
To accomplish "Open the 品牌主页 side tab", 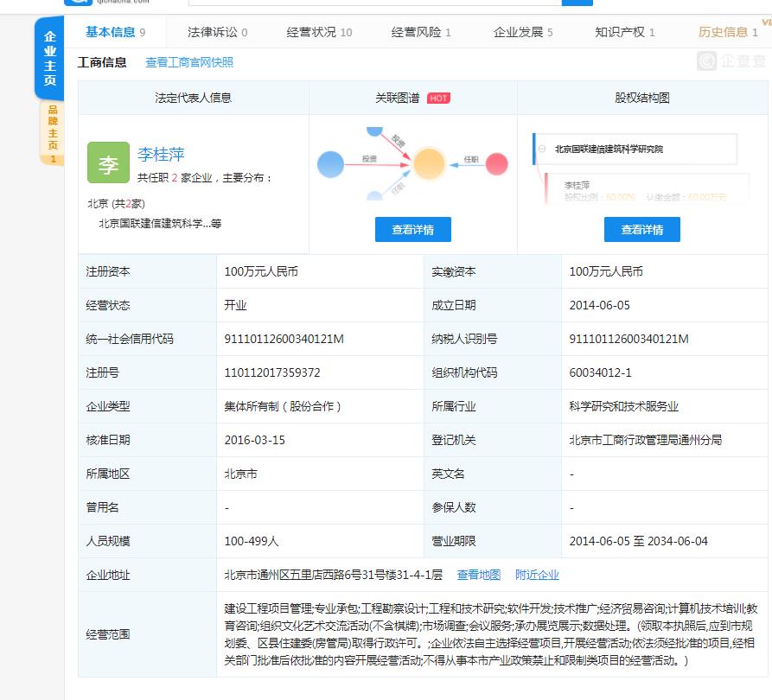I will click(x=52, y=132).
